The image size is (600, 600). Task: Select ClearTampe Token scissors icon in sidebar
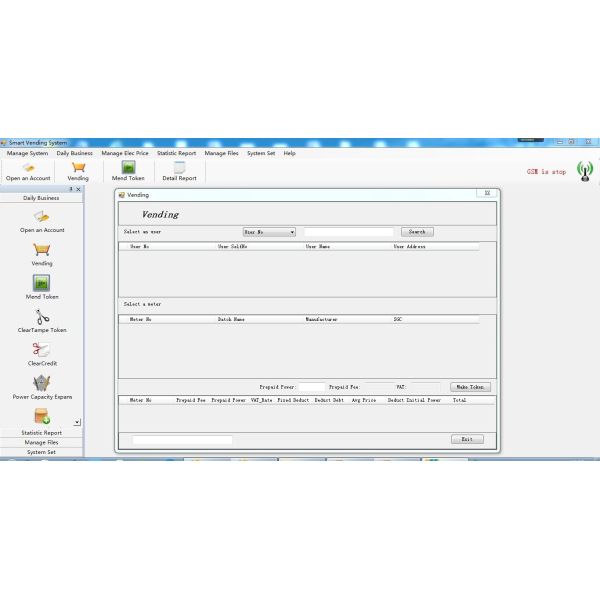tap(42, 318)
